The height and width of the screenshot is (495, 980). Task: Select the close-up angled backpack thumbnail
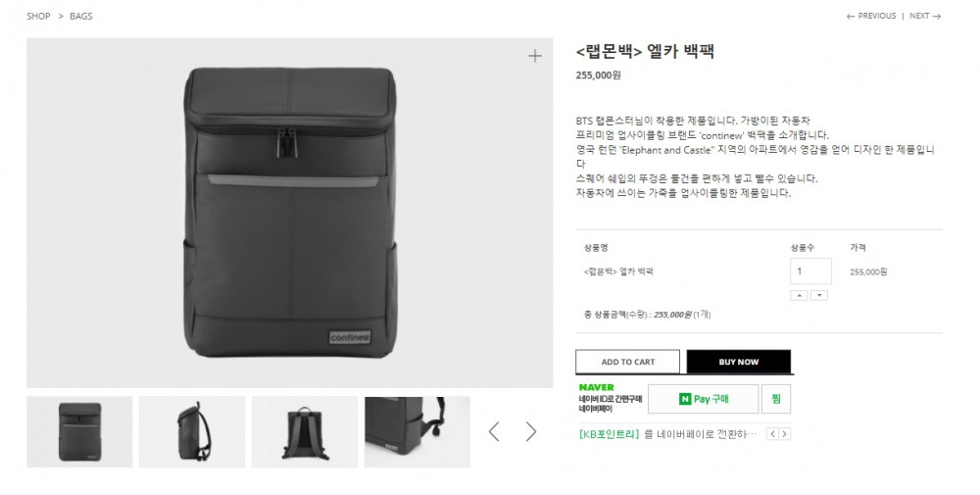tap(416, 432)
